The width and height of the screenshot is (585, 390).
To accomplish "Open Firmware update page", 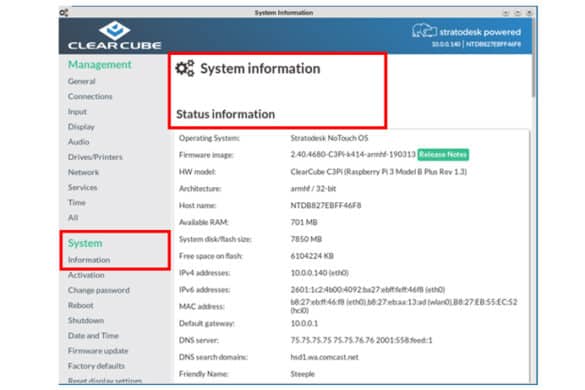I will (x=98, y=351).
